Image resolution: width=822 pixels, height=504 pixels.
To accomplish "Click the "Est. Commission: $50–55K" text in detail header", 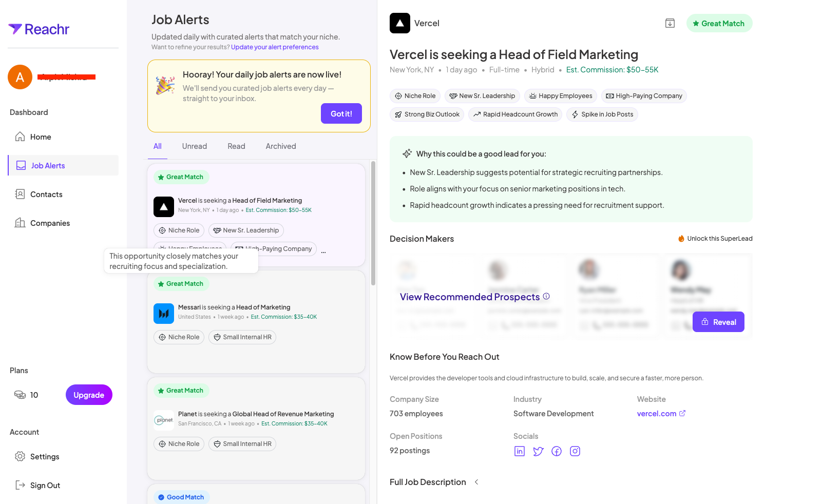I will pyautogui.click(x=612, y=70).
